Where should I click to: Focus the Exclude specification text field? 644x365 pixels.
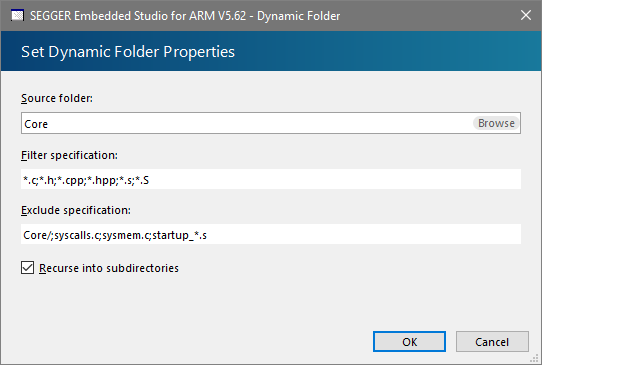(271, 234)
